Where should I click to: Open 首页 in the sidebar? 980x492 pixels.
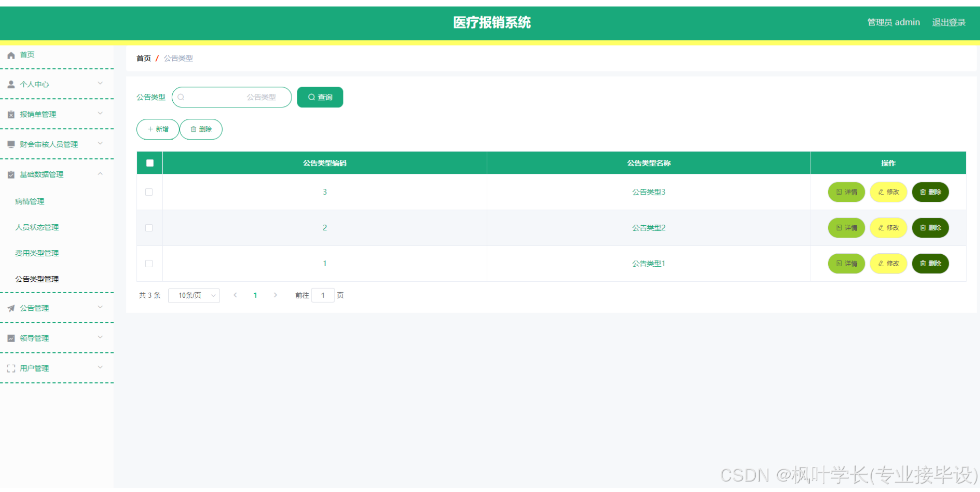(27, 55)
